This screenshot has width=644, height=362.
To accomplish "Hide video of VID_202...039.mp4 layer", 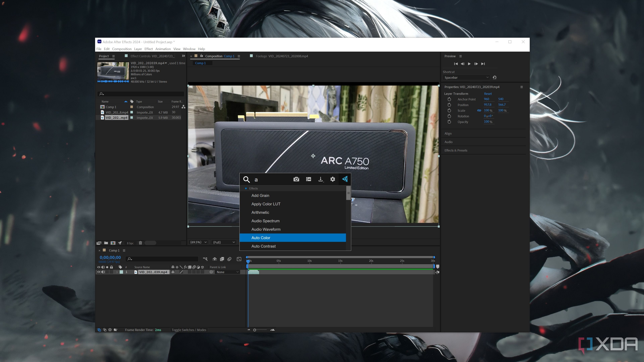I will click(99, 272).
